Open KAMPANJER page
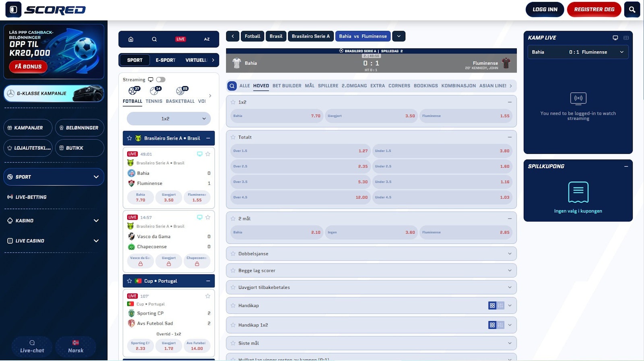Viewport: 644px width, 361px height. coord(28,128)
